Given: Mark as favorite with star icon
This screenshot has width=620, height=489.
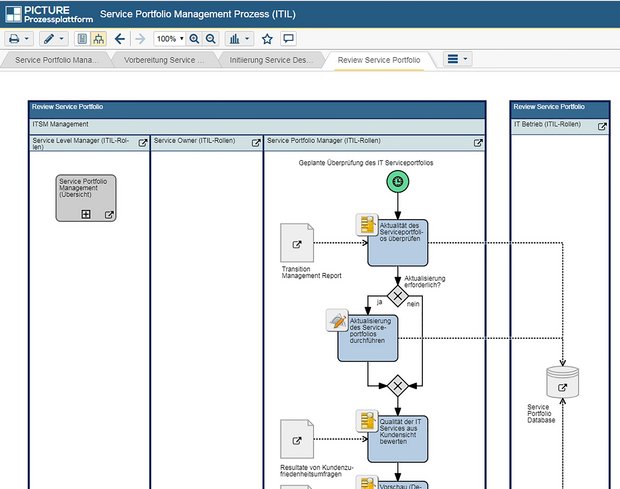Looking at the screenshot, I should click(x=267, y=39).
